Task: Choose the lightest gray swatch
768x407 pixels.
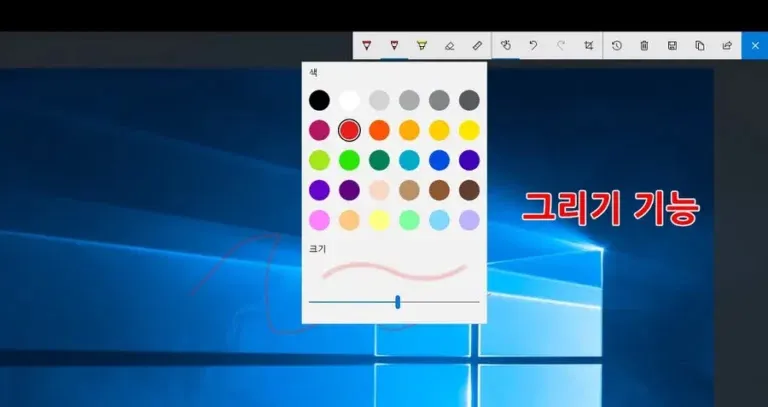Action: [379, 100]
